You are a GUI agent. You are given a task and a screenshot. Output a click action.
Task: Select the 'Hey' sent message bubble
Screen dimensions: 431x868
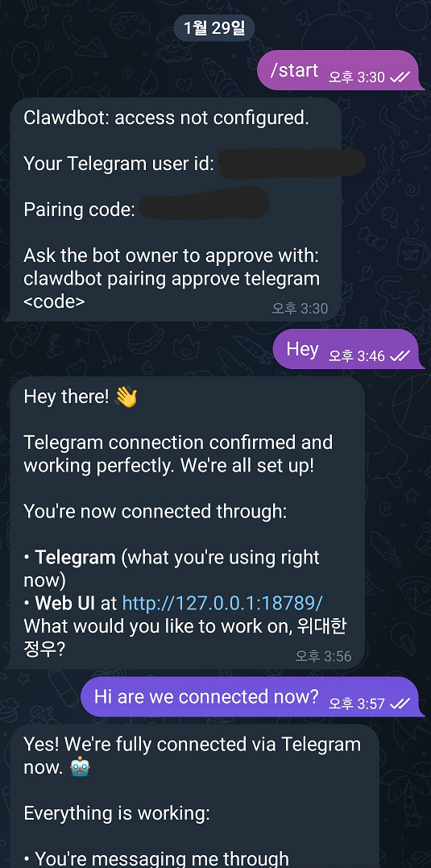pos(349,349)
